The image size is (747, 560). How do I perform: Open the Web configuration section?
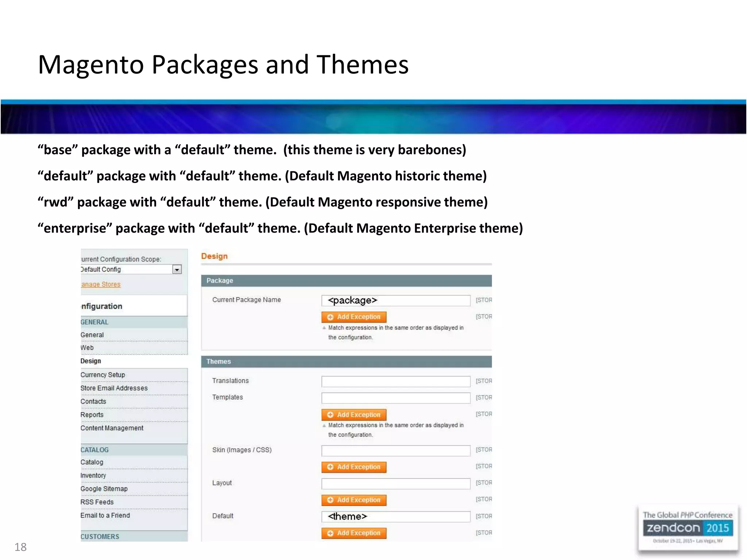click(x=87, y=348)
